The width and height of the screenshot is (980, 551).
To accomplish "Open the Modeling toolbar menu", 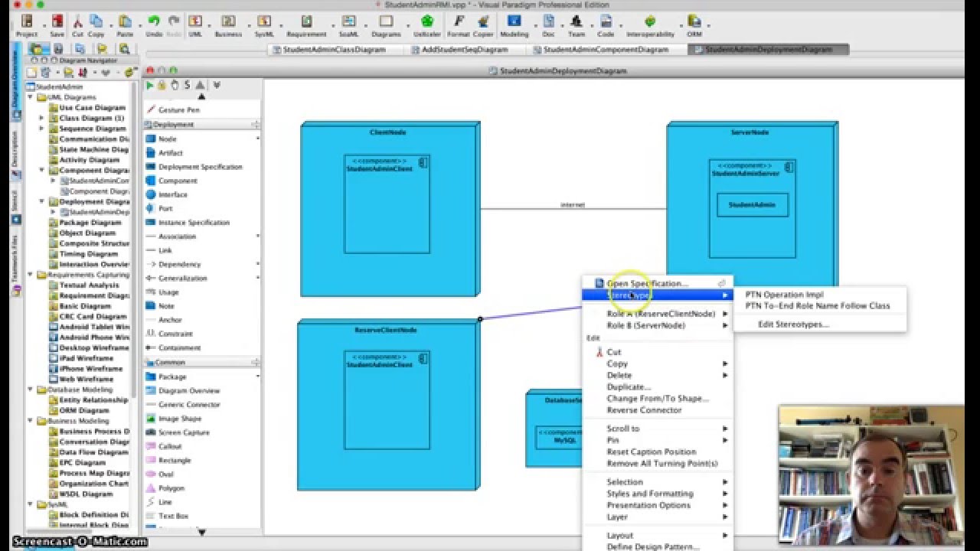I will point(514,25).
